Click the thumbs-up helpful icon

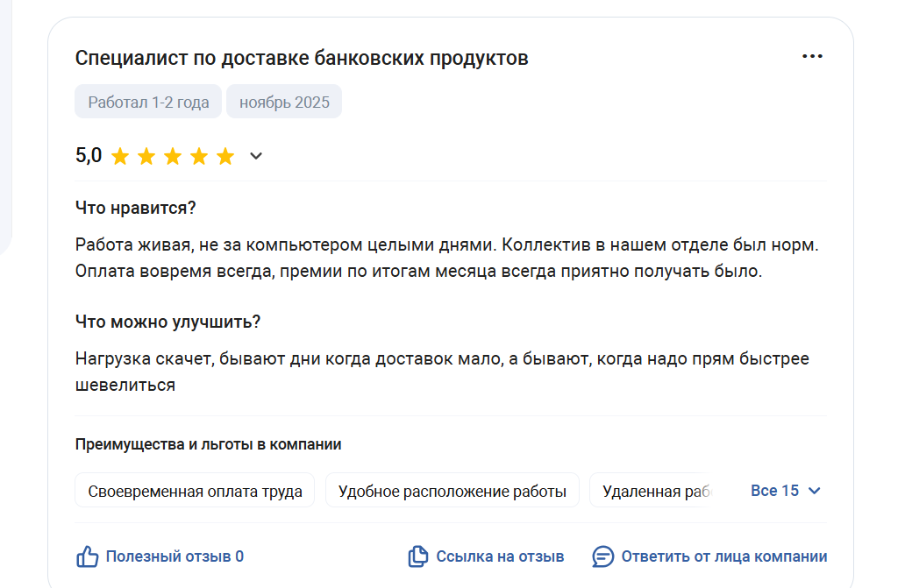(x=87, y=556)
